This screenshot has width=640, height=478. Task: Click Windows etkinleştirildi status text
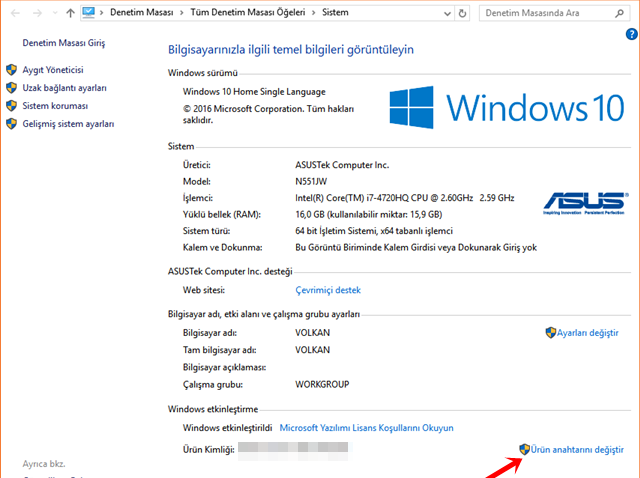227,428
